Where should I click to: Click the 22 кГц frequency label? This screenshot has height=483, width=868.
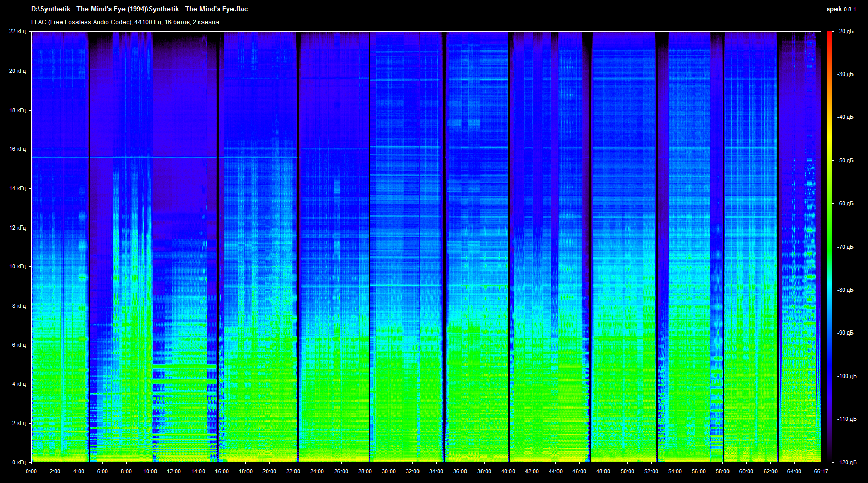click(x=18, y=31)
